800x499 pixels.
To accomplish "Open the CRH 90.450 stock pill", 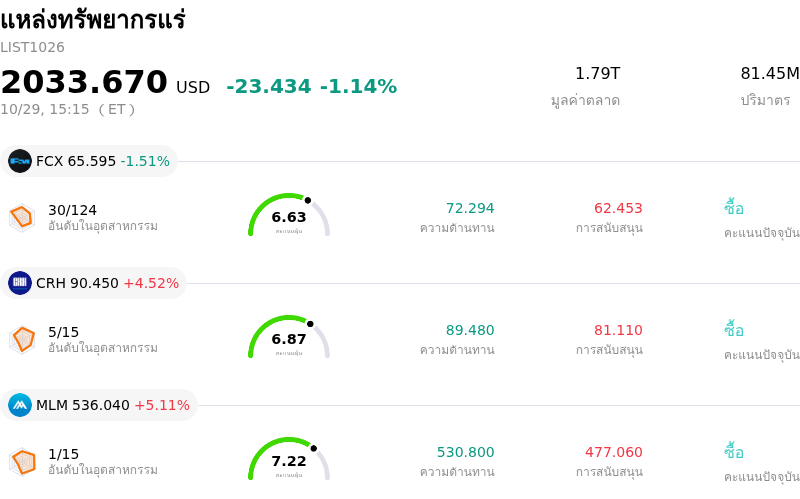I will click(93, 283).
